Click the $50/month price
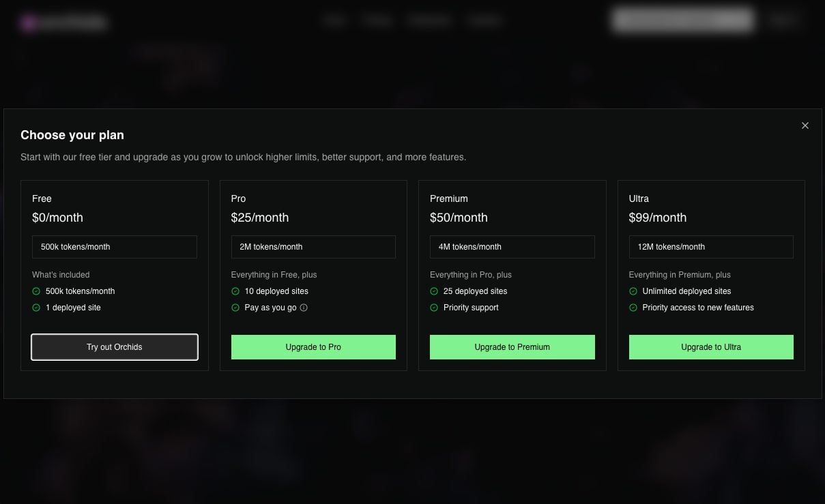The height and width of the screenshot is (504, 825). pos(459,218)
